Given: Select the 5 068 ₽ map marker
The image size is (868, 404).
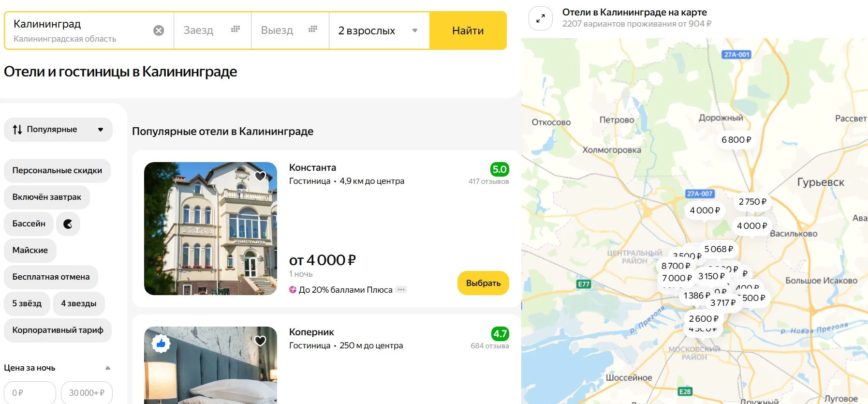Looking at the screenshot, I should pyautogui.click(x=719, y=249).
